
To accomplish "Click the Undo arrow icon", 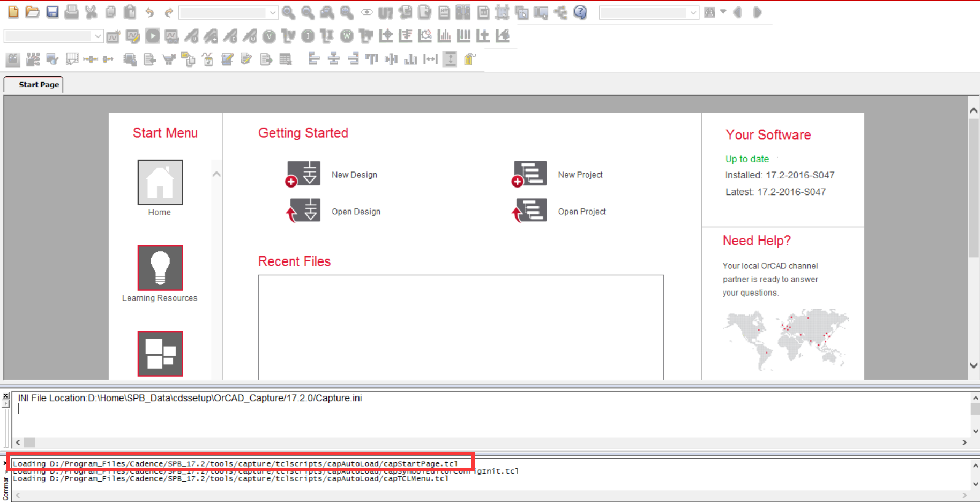I will (149, 12).
